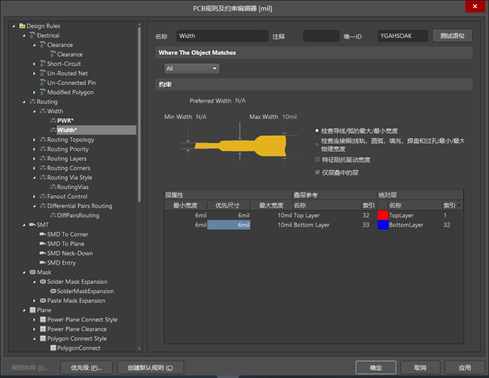
Task: Click the rule name field containing Width
Action: point(222,36)
